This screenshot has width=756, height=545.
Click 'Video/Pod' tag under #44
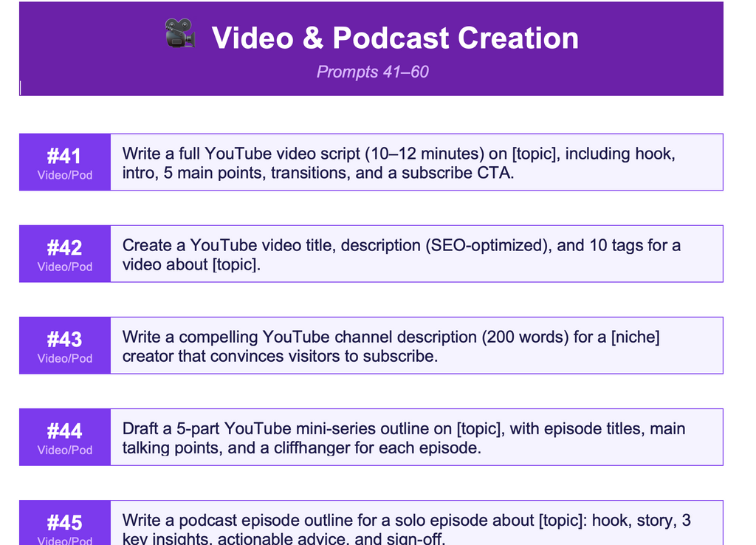coord(65,450)
